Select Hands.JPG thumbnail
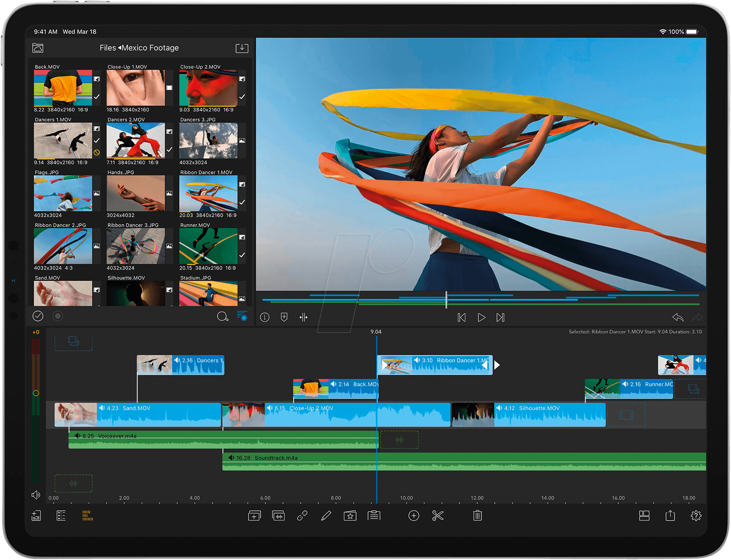The height and width of the screenshot is (560, 731). coord(135,193)
